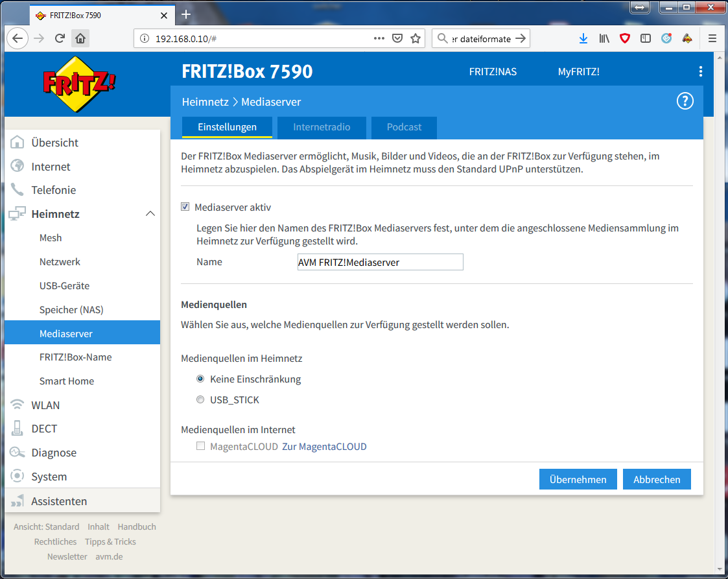Open the Zur MagentaCLOUD link
Image resolution: width=728 pixels, height=579 pixels.
pos(324,447)
